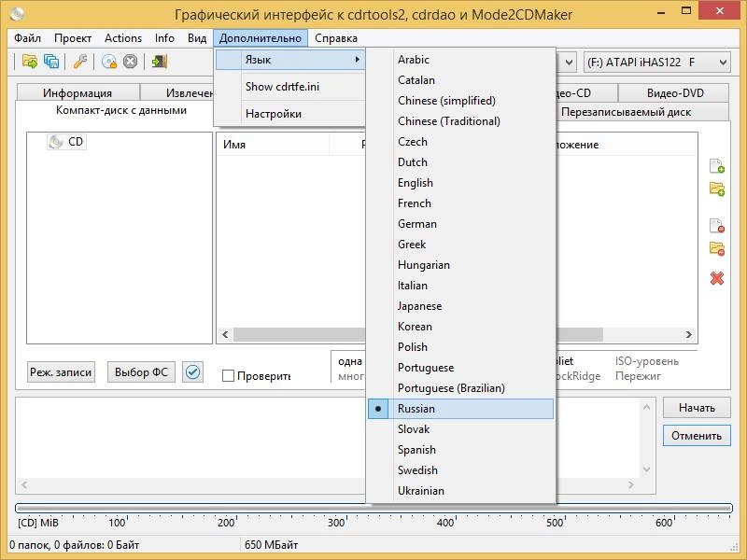The height and width of the screenshot is (560, 747).
Task: Open the Actions menu
Action: tap(123, 38)
